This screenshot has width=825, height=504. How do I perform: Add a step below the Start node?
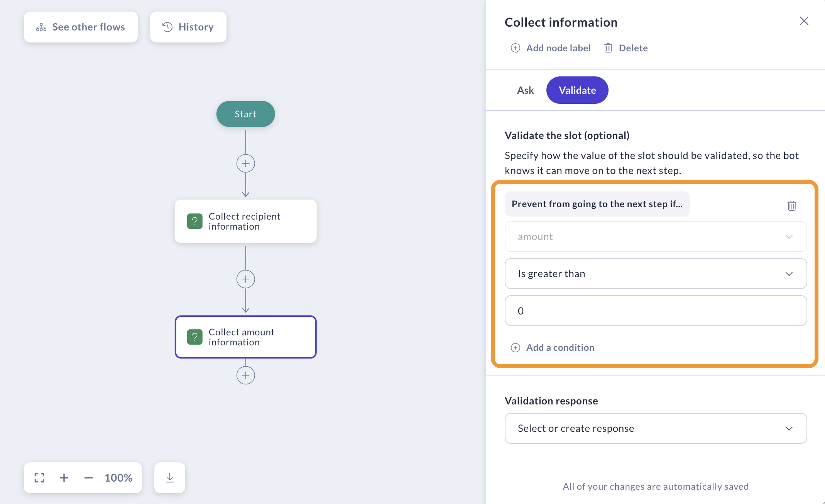coord(245,163)
